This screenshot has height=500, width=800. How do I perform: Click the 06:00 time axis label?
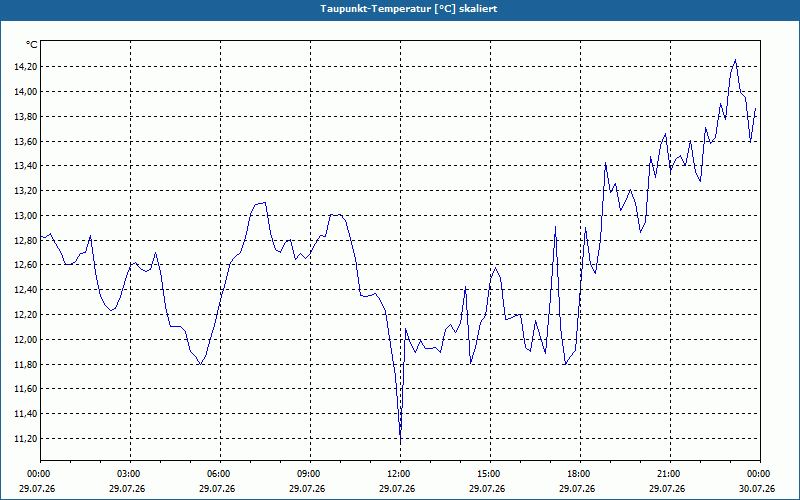220,474
